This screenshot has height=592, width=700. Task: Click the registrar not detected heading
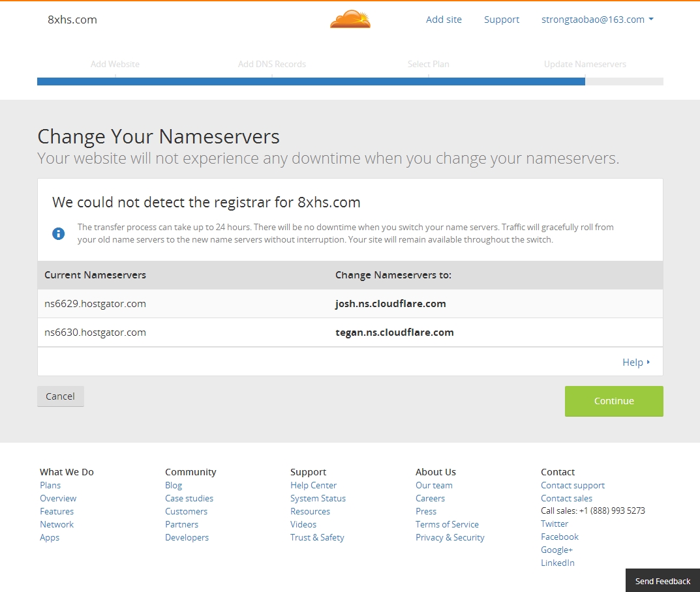click(x=206, y=203)
